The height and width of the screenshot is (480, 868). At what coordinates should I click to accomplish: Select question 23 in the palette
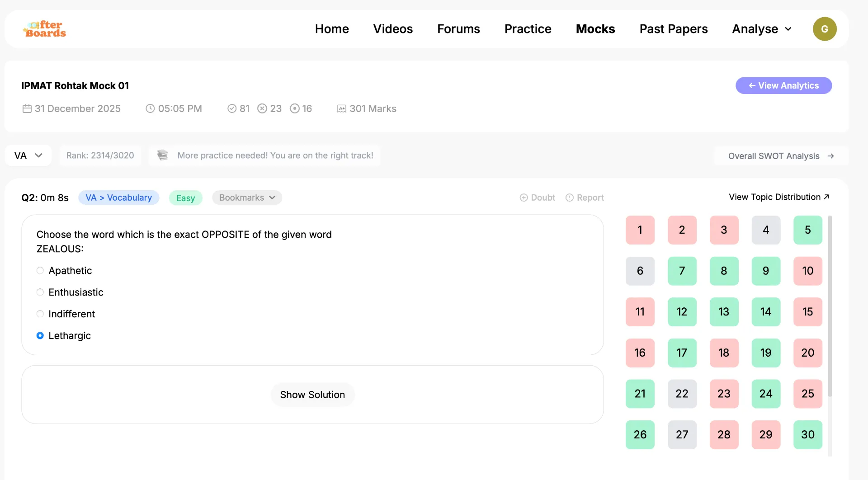pos(724,394)
